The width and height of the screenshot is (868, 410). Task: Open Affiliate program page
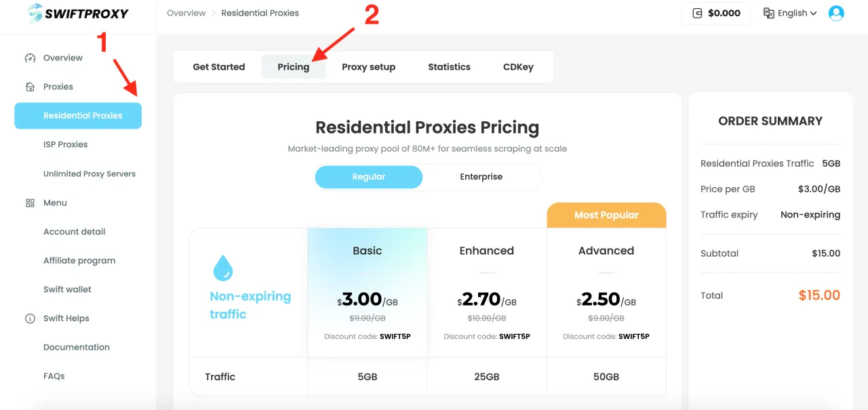click(x=79, y=261)
